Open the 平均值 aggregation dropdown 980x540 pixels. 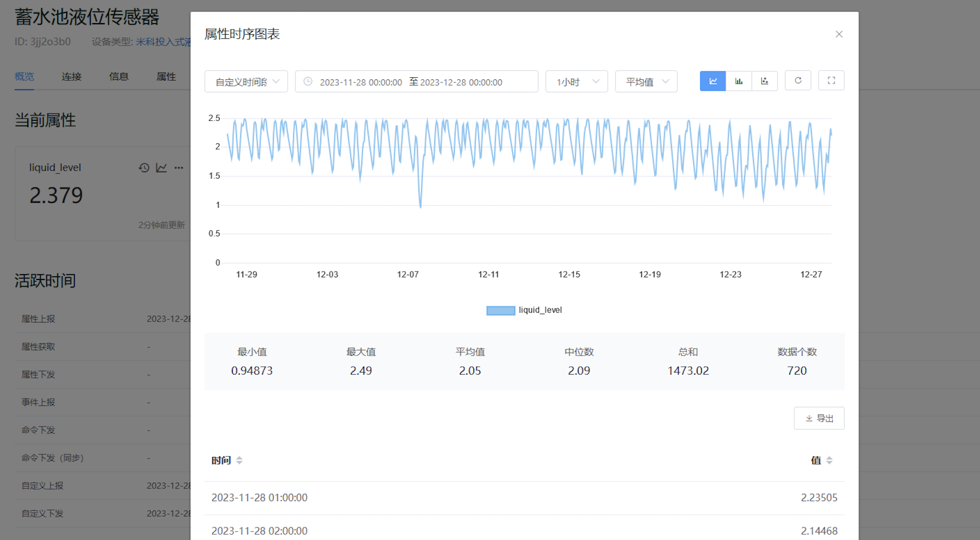[646, 81]
